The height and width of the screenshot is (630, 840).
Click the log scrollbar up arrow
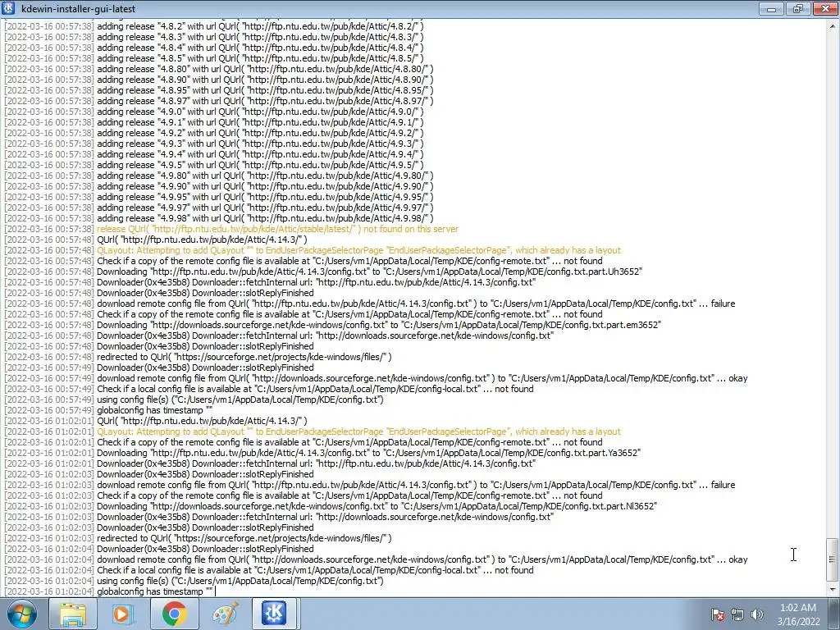pyautogui.click(x=833, y=25)
